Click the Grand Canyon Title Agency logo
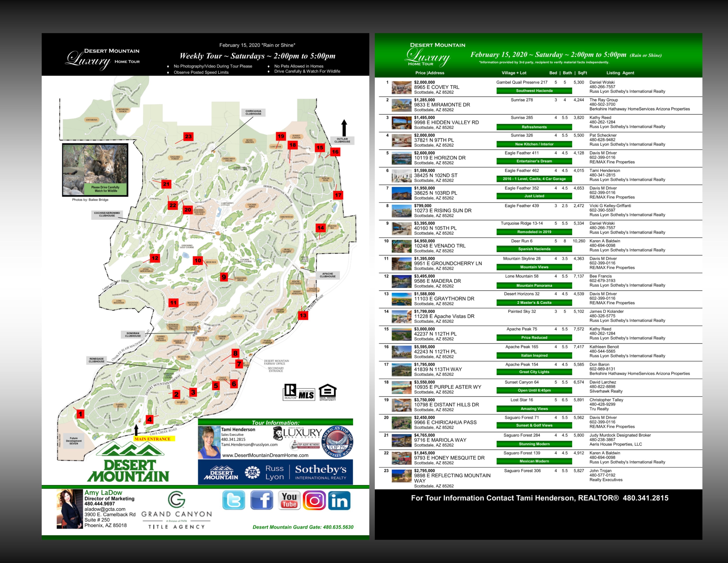 click(x=176, y=510)
